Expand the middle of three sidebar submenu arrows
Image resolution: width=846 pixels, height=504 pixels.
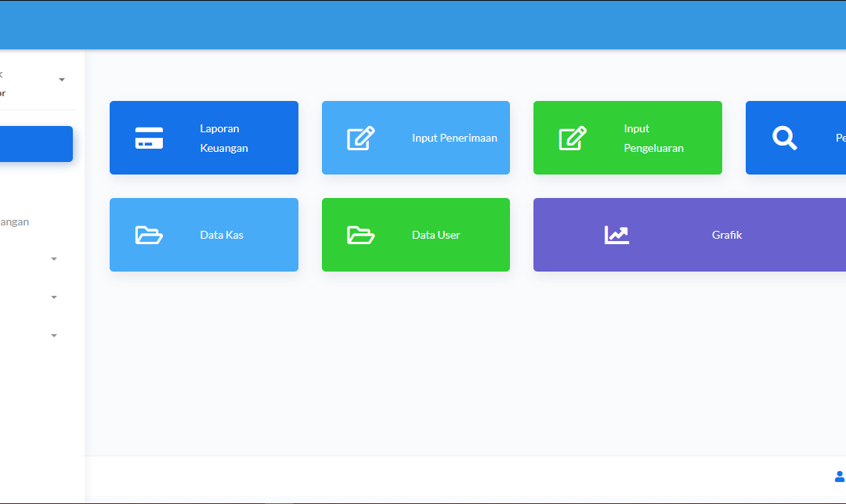tap(54, 297)
